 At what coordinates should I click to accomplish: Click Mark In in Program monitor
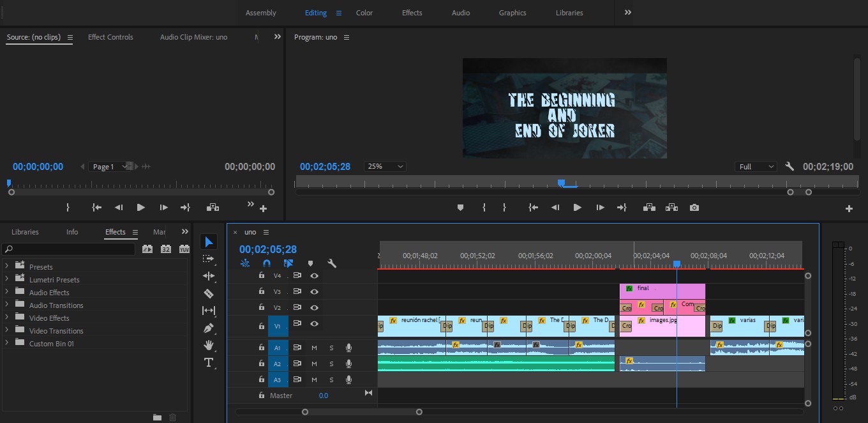pyautogui.click(x=484, y=208)
